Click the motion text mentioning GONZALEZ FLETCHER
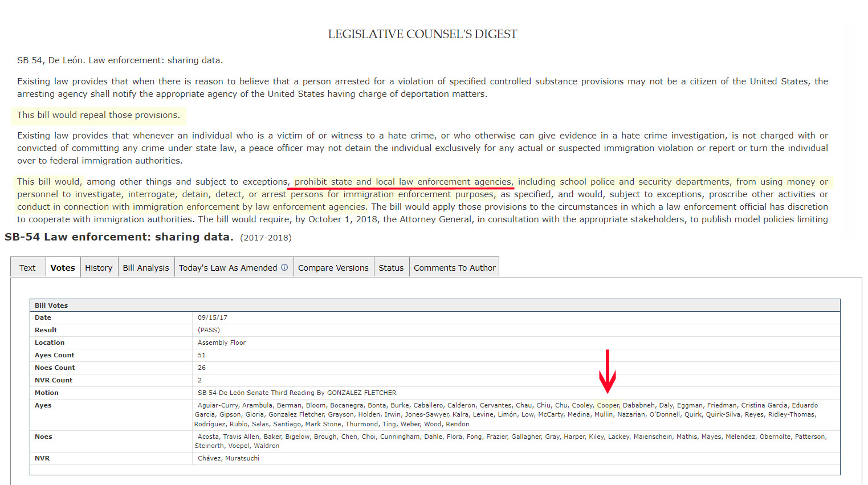This screenshot has height=485, width=868. tap(297, 393)
